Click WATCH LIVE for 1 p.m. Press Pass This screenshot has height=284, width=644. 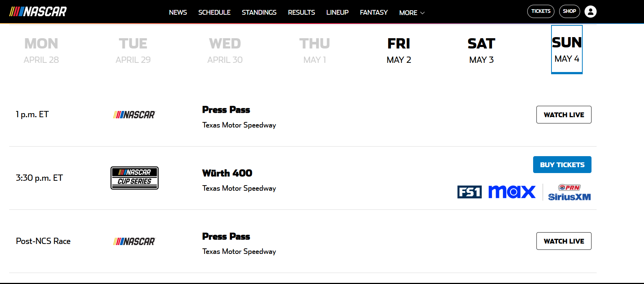[x=564, y=115]
